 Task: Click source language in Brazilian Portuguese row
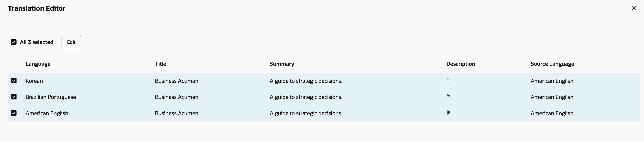click(552, 97)
